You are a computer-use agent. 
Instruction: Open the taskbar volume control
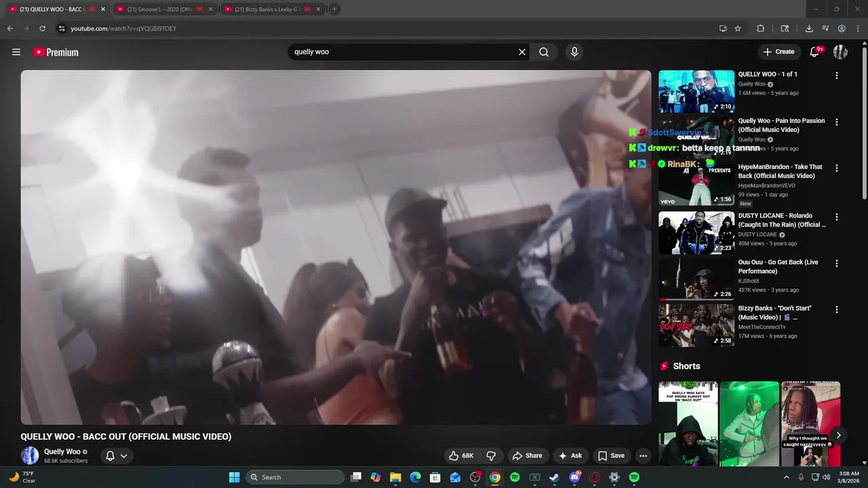pos(826,477)
